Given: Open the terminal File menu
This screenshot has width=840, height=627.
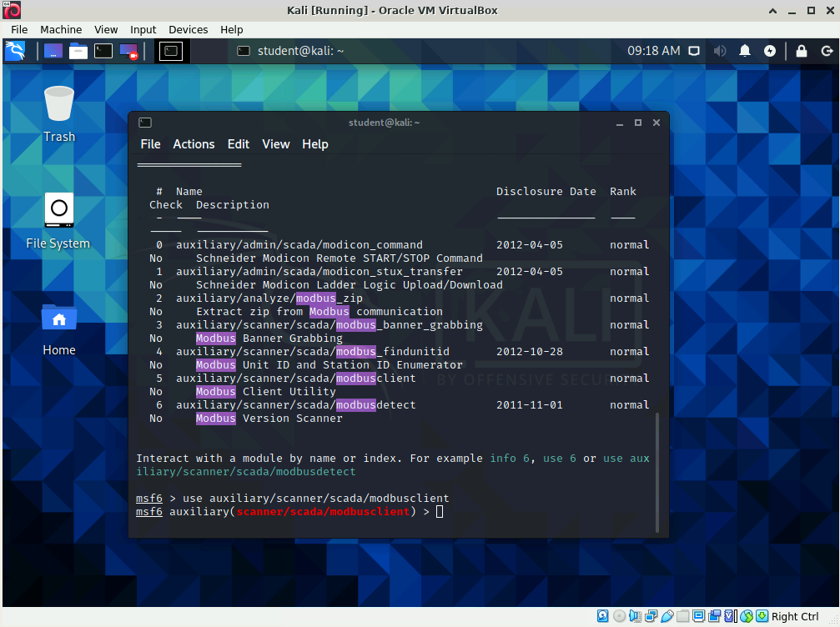Looking at the screenshot, I should (150, 144).
